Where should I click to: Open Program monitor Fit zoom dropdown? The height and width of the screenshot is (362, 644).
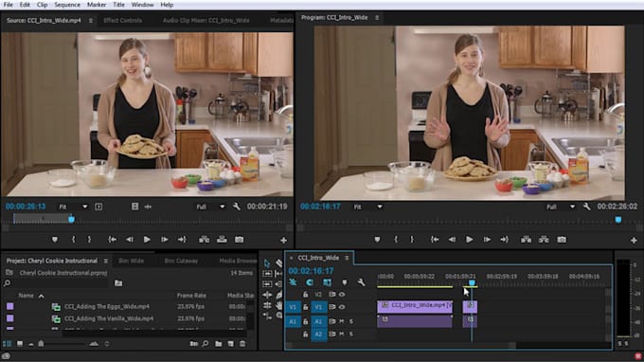tap(368, 207)
